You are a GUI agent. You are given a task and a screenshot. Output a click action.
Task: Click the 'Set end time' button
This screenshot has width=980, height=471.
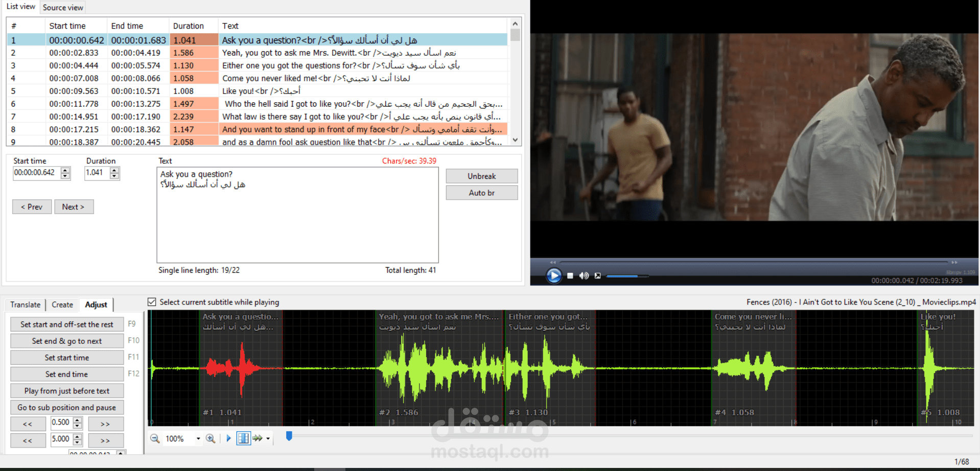(x=67, y=374)
